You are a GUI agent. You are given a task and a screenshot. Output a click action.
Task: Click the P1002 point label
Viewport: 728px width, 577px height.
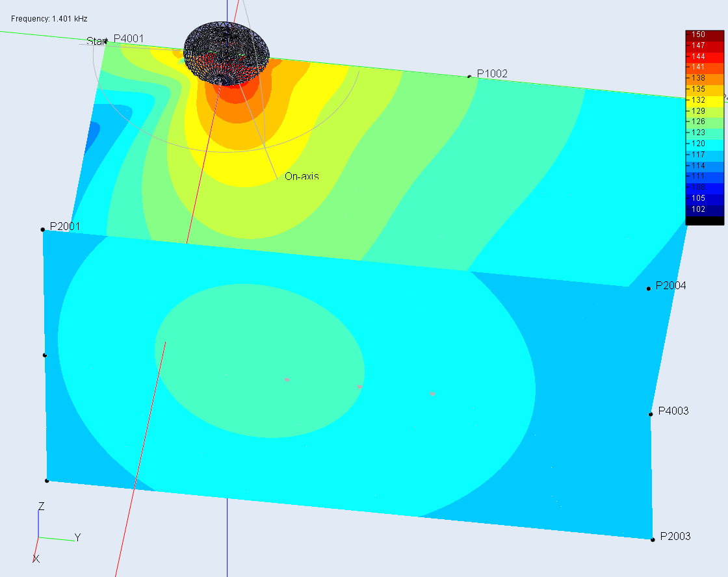click(492, 73)
